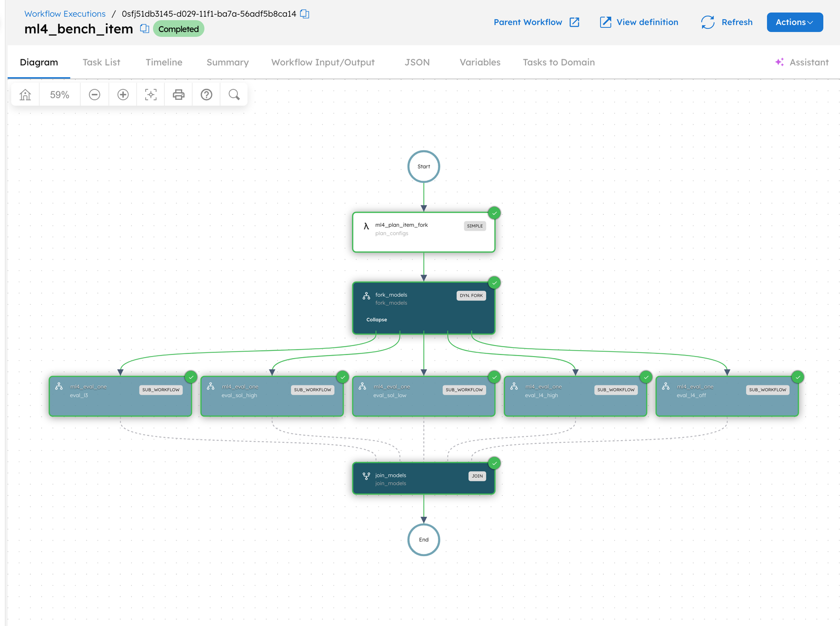Click the Completed status badge
Screen dimensions: 840x626
tap(178, 29)
